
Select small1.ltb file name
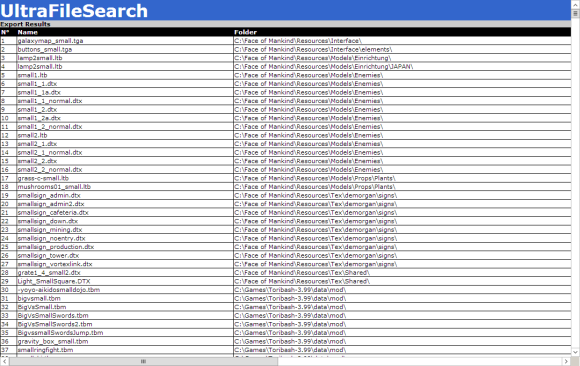coord(32,75)
